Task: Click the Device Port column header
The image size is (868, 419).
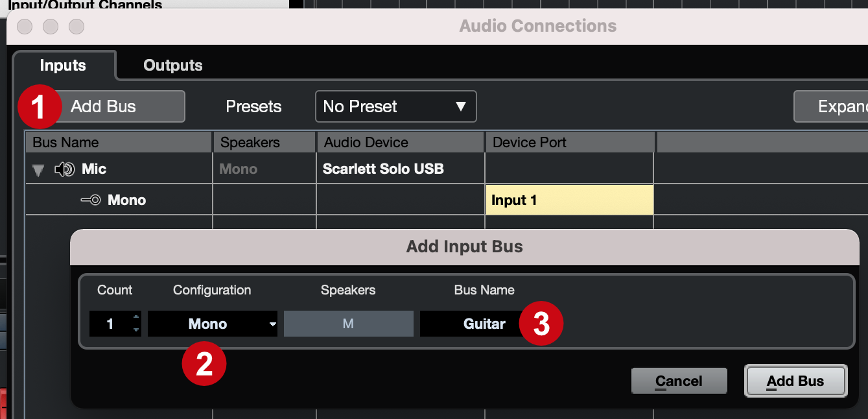Action: point(570,142)
